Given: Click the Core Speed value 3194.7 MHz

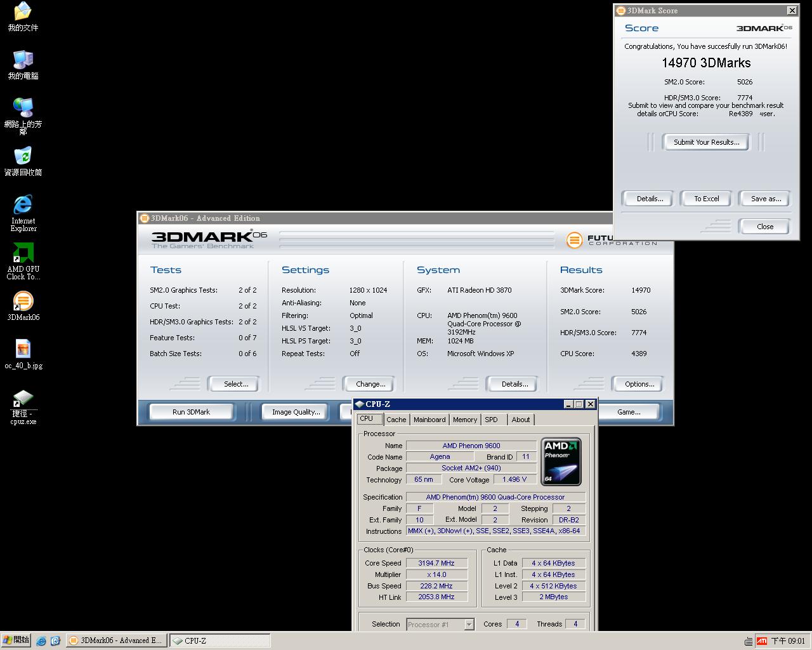Looking at the screenshot, I should (436, 563).
